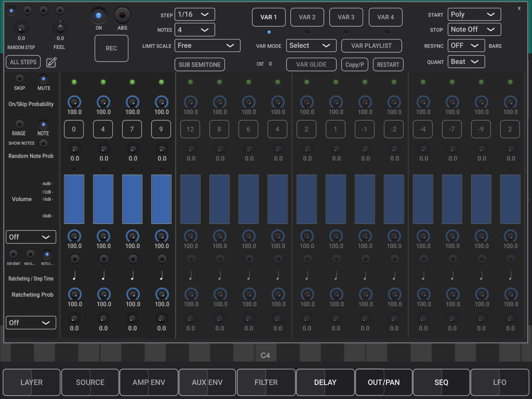The image size is (532, 399).
Task: Click the quarter-note icon under the note 0 step
Action: pos(74,275)
